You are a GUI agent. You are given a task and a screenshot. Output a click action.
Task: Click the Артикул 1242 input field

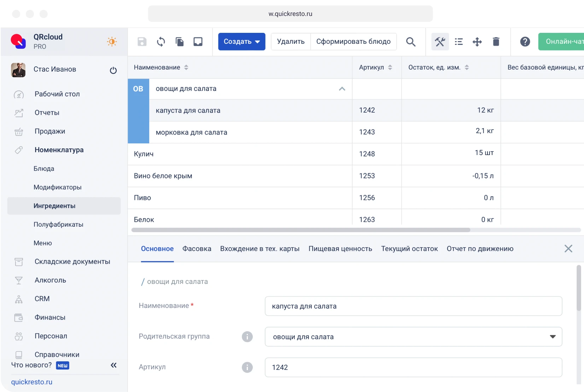click(413, 367)
